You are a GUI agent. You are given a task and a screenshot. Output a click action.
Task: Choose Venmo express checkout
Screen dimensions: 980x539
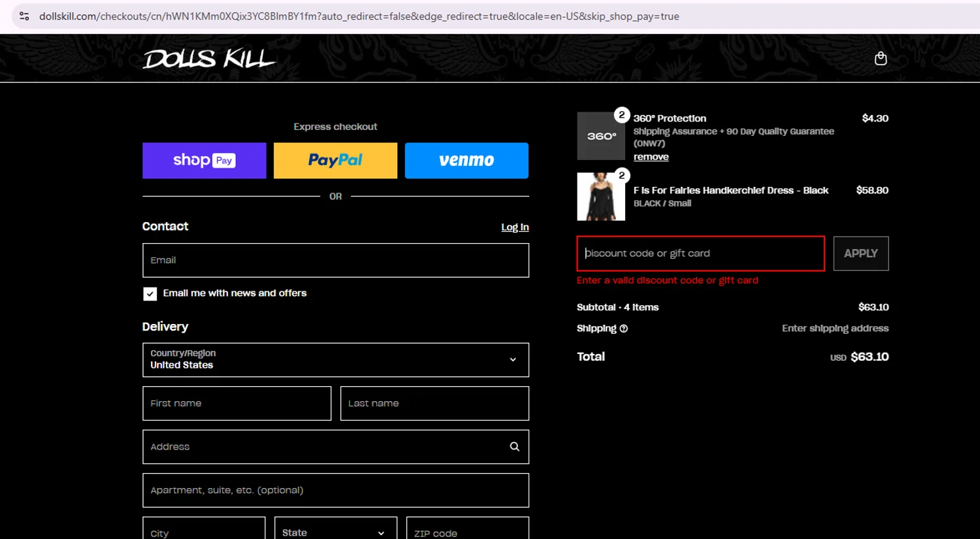point(466,161)
